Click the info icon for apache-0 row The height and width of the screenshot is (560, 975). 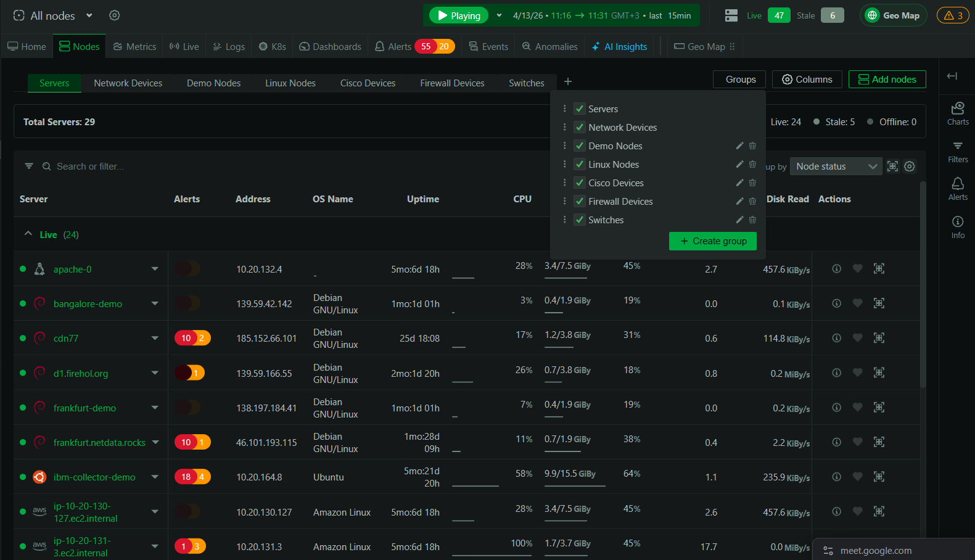pos(836,269)
